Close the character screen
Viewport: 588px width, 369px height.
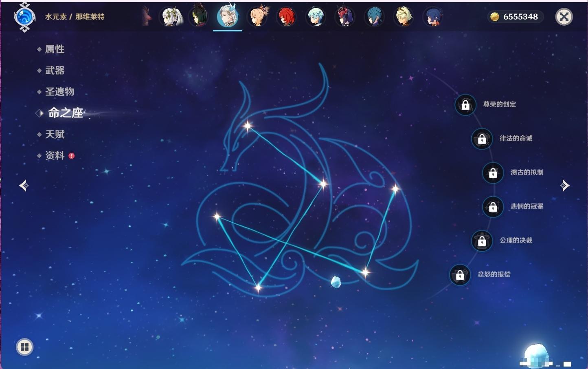564,17
